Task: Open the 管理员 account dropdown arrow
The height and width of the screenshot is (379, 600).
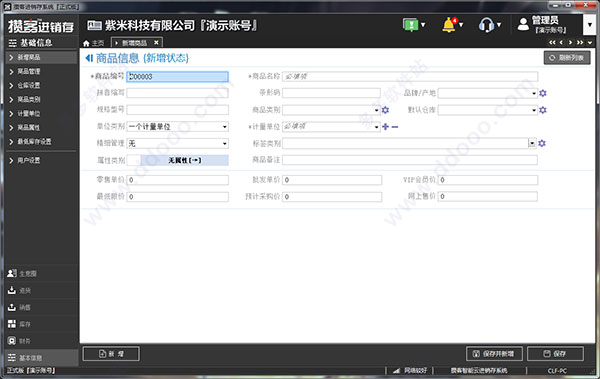Action: pos(590,25)
